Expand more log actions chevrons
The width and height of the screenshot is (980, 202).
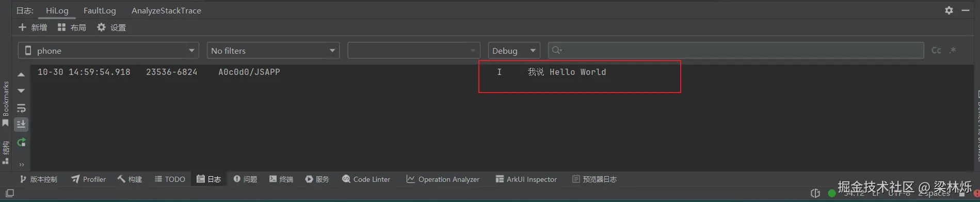tap(22, 165)
